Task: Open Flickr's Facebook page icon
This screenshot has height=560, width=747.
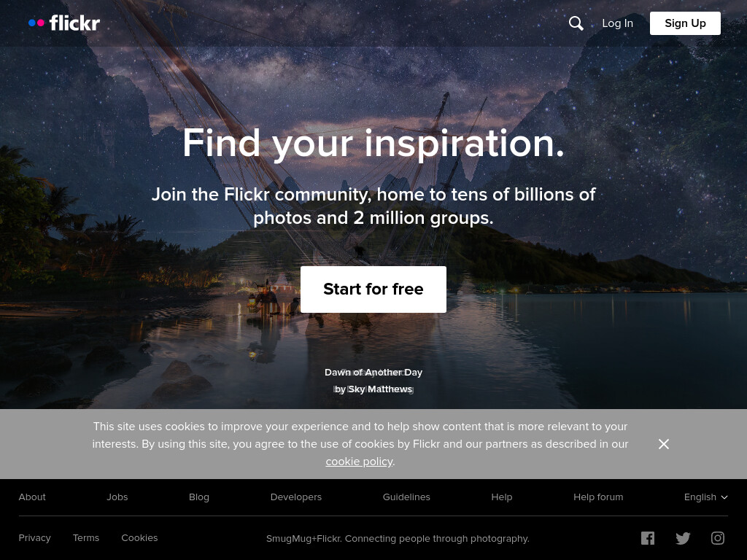Action: coord(648,538)
